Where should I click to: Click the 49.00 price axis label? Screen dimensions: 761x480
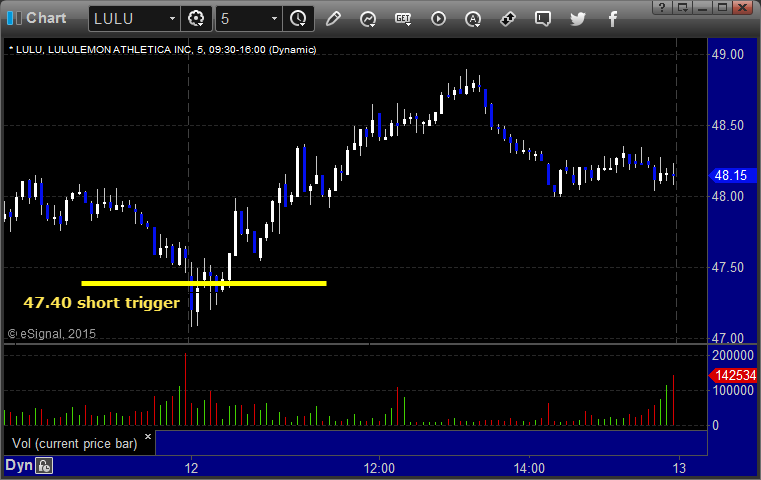728,54
